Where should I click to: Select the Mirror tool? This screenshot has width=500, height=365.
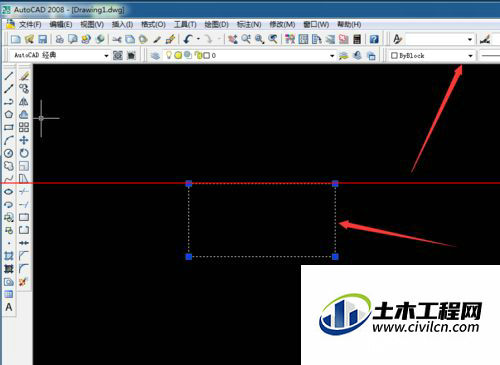(24, 102)
